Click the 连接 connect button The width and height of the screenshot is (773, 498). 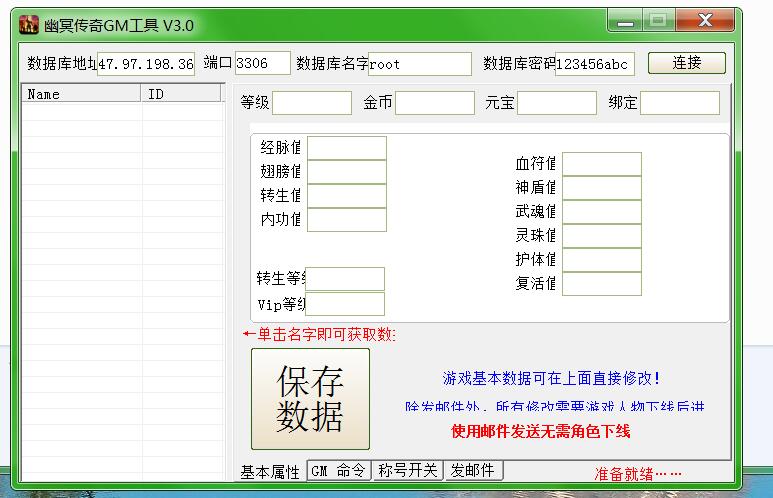point(686,63)
